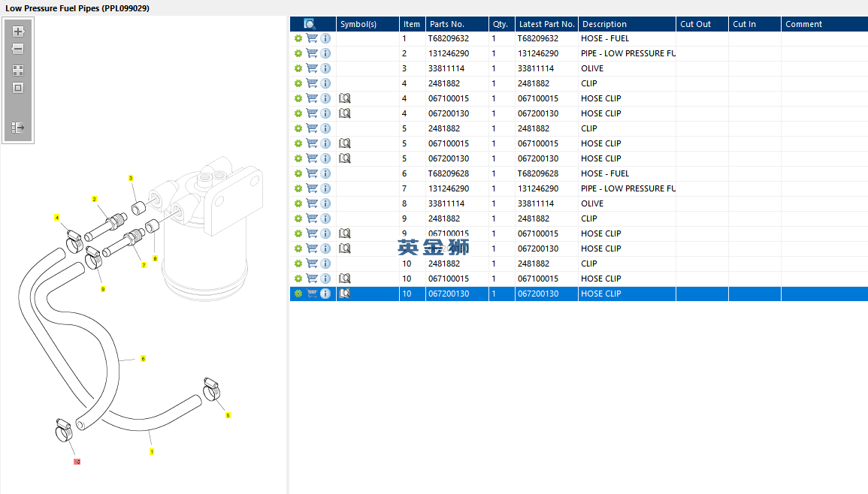The width and height of the screenshot is (868, 494).
Task: Click the Cut In column header
Action: [x=755, y=24]
